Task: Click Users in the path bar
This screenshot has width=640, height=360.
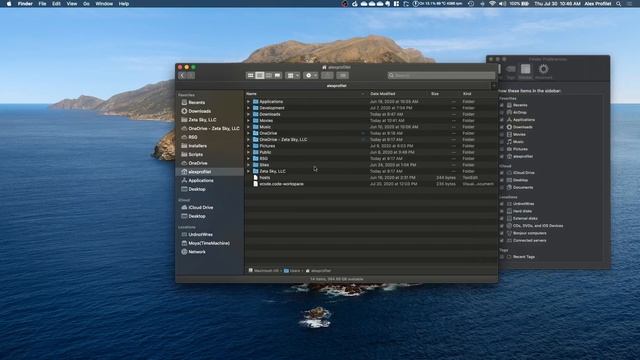Action: point(292,271)
